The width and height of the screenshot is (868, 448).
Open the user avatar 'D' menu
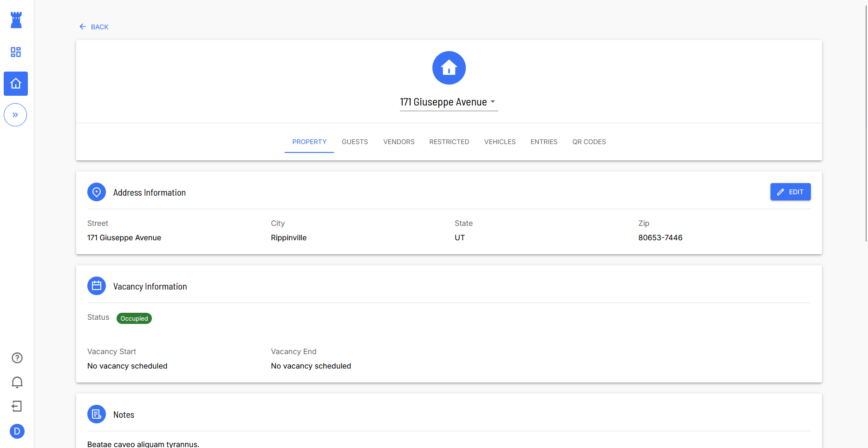[17, 431]
